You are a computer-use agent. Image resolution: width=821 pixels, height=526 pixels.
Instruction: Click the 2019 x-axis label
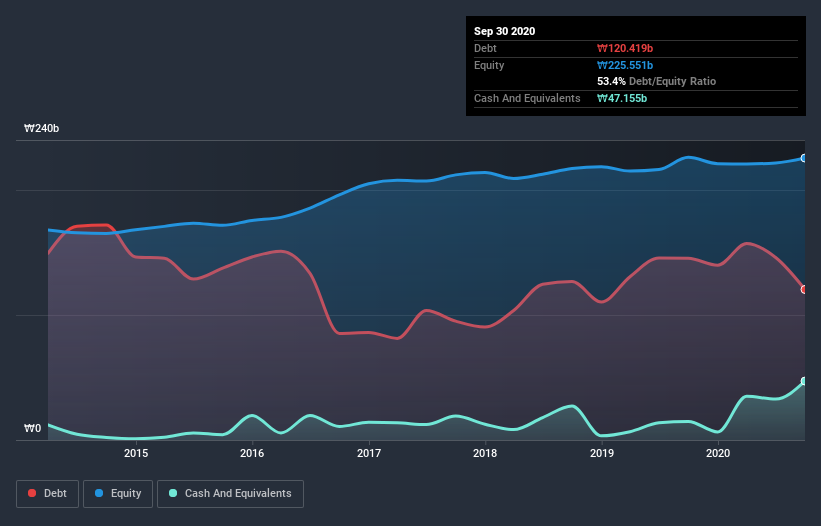(602, 453)
